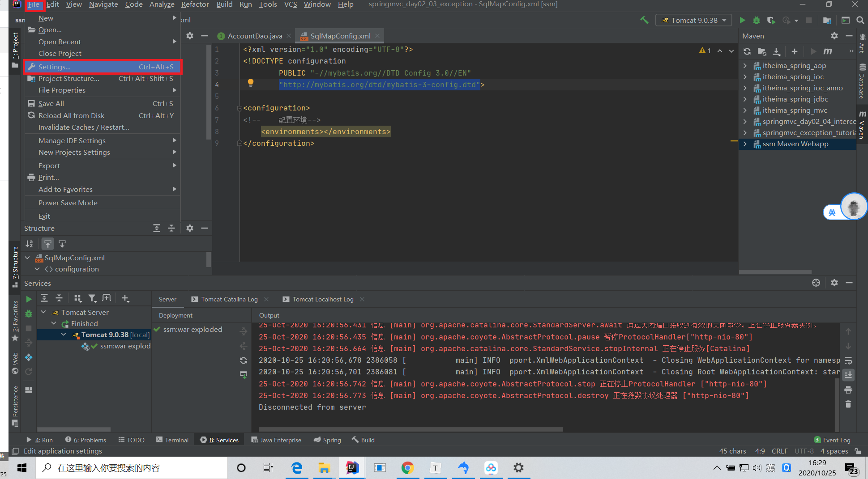
Task: Collapse the configuration node in Structure panel
Action: point(38,269)
